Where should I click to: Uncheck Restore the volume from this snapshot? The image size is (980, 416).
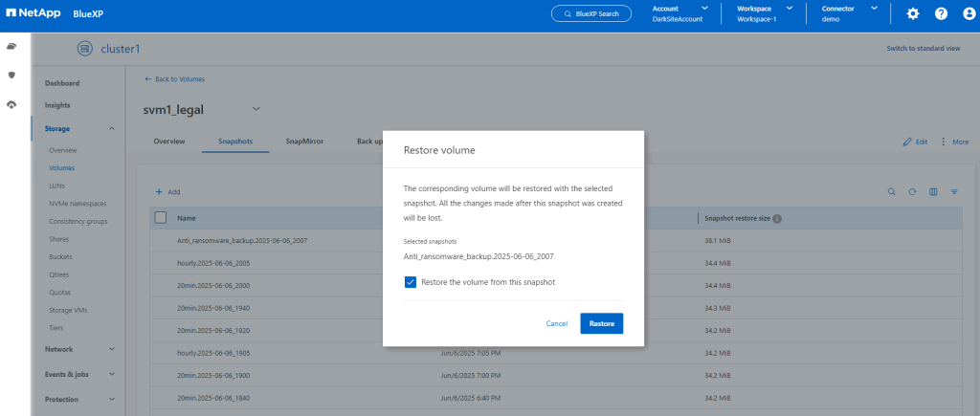click(411, 282)
